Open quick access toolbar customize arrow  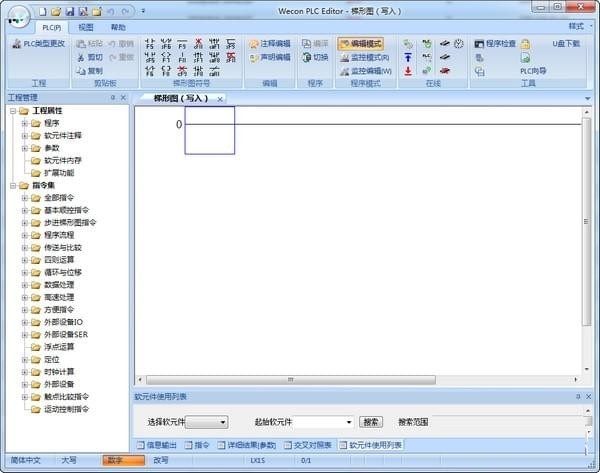pos(143,11)
